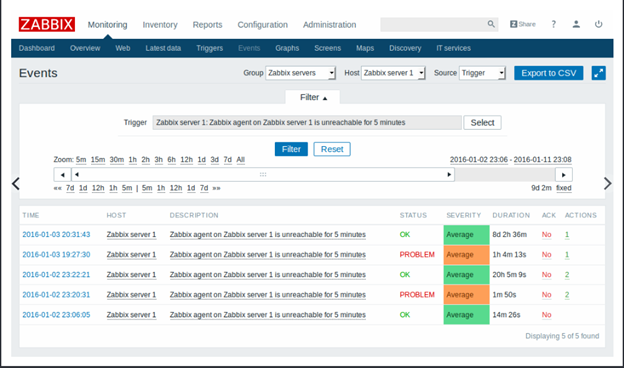Click the fixed period link
Viewport: 624px width, 368px height.
[564, 188]
